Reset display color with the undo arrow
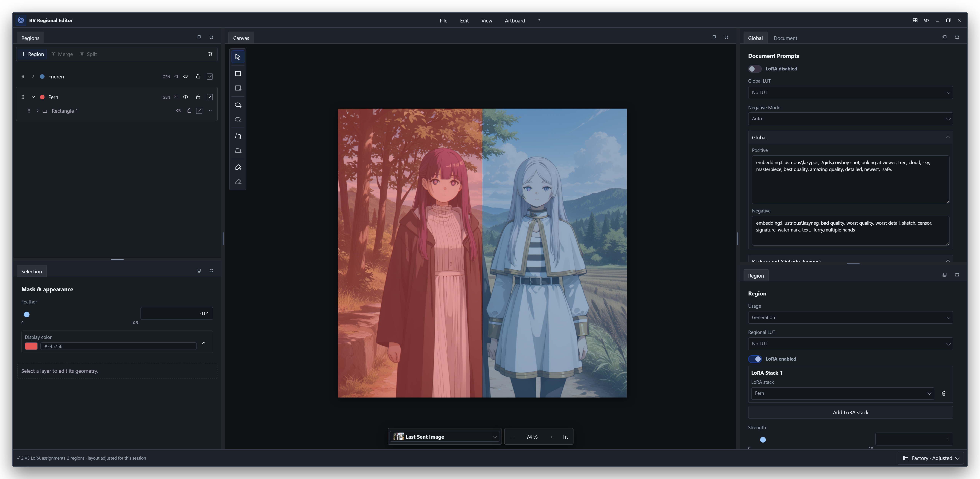The height and width of the screenshot is (479, 980). (x=204, y=344)
